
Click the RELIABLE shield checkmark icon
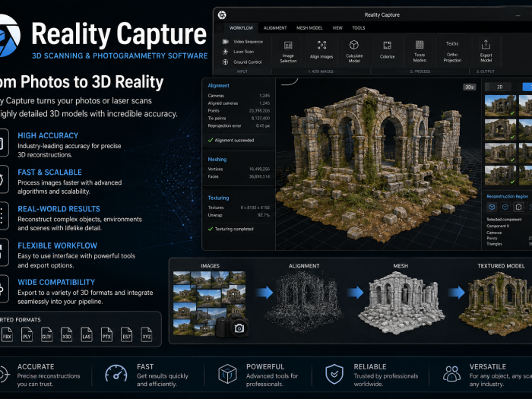334,374
